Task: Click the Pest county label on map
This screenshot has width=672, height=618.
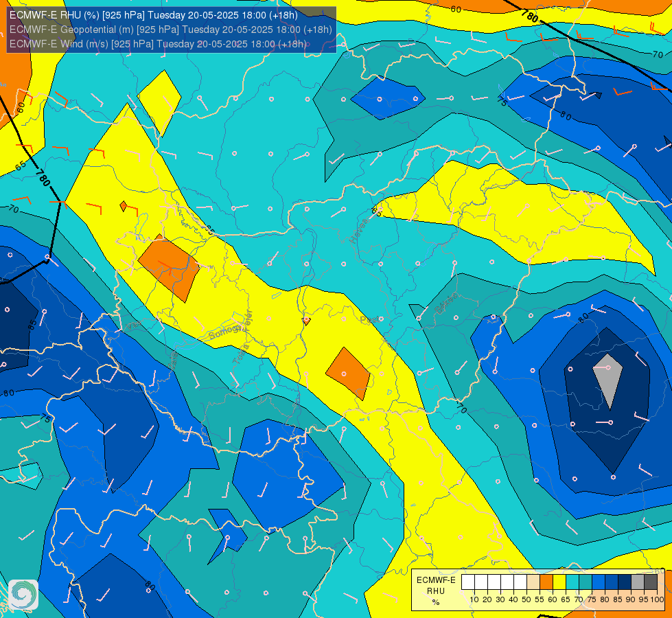Action: click(369, 320)
